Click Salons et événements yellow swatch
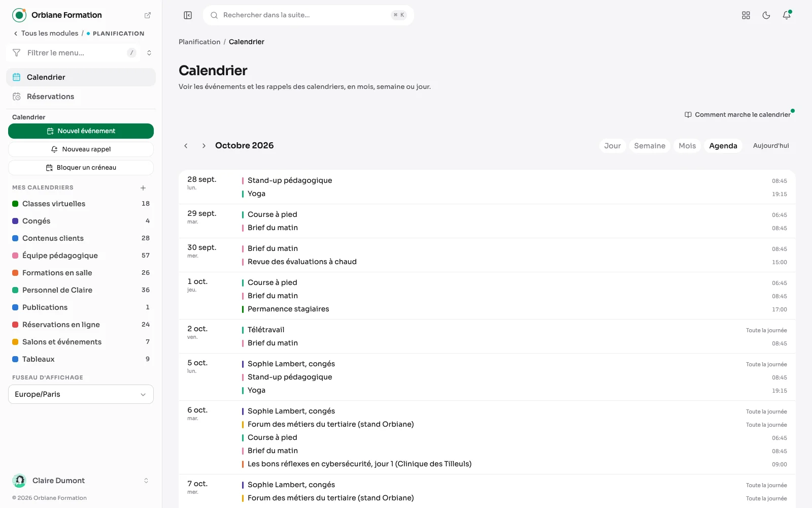Screen dimensions: 812x508 coord(15,342)
